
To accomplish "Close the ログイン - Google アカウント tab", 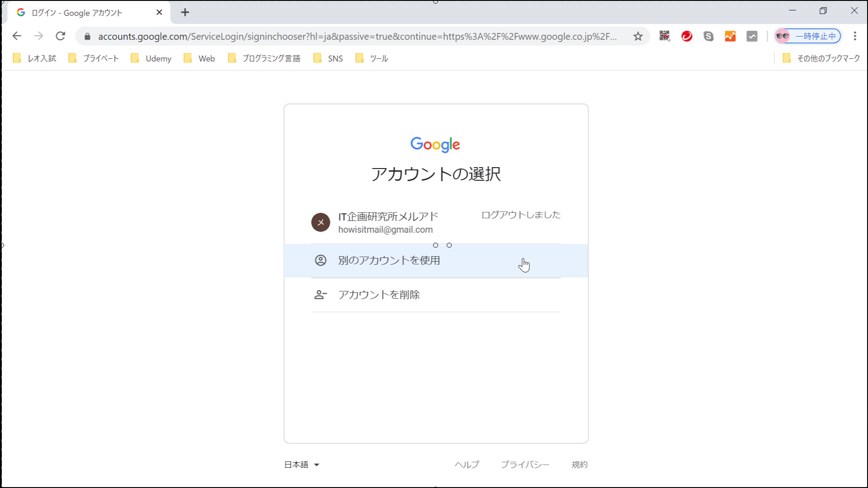I will tap(159, 12).
